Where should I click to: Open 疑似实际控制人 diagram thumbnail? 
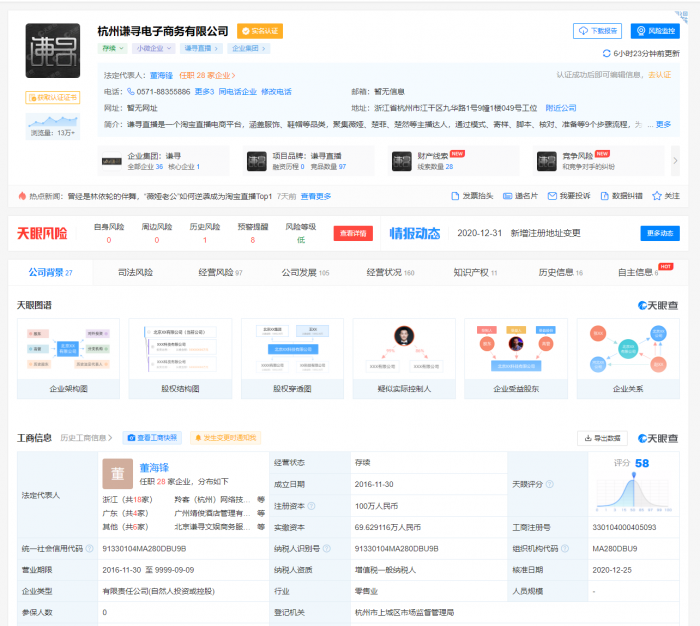[404, 359]
